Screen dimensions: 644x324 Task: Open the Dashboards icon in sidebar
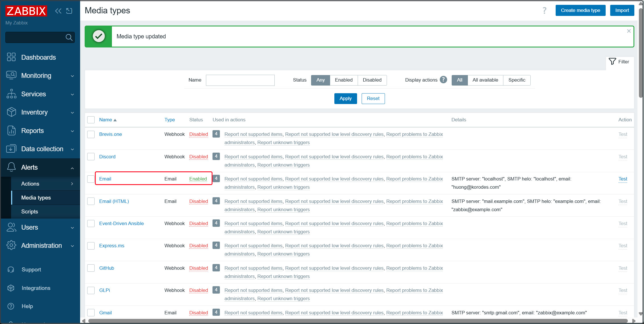[11, 57]
